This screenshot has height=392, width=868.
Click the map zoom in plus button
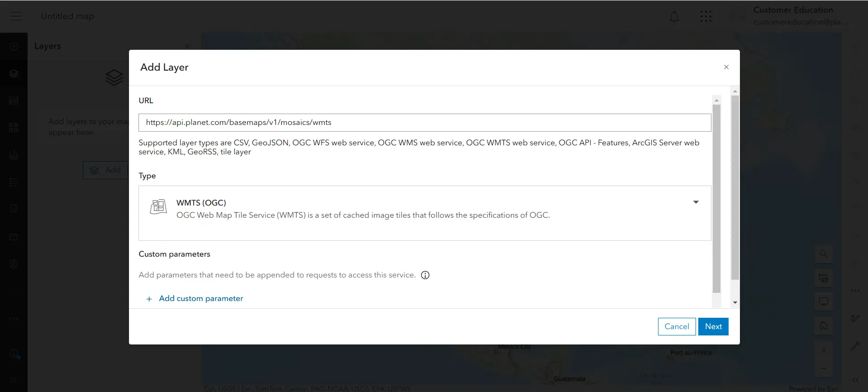point(824,350)
